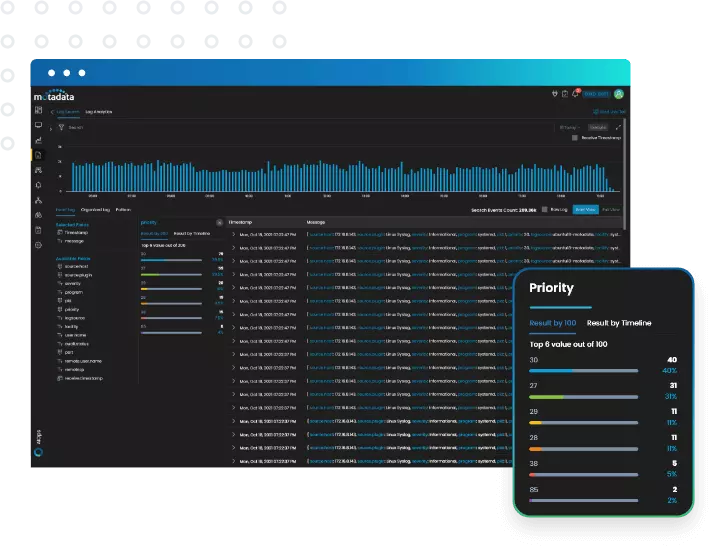Close the priority panel with the X
Viewport: 725px width, 558px height.
(219, 222)
